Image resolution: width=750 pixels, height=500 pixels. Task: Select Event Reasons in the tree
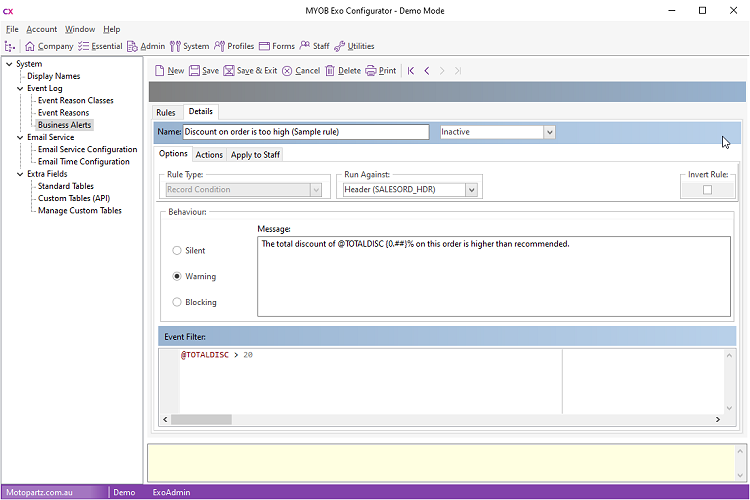(x=64, y=113)
